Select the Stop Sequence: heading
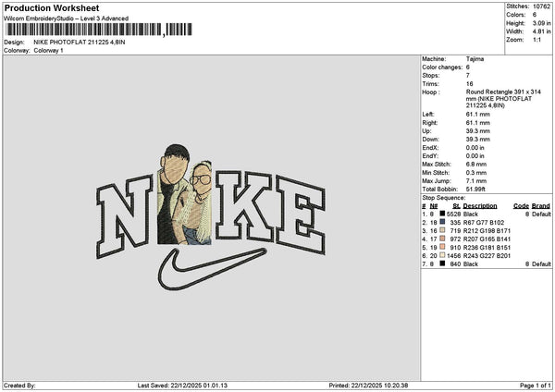This screenshot has width=555, height=392. point(443,198)
